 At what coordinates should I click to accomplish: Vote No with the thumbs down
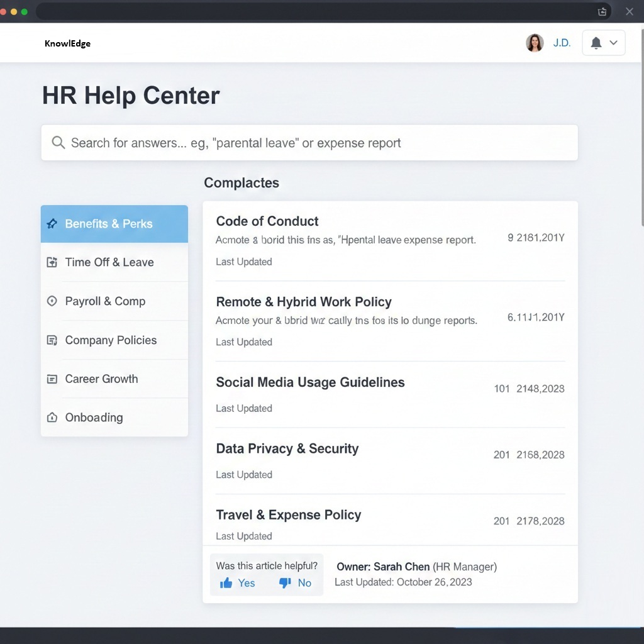pos(285,583)
